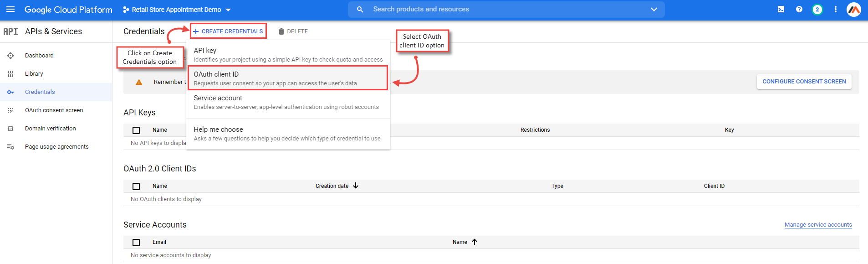The height and width of the screenshot is (264, 868).
Task: Open the hamburger navigation menu
Action: click(x=10, y=9)
